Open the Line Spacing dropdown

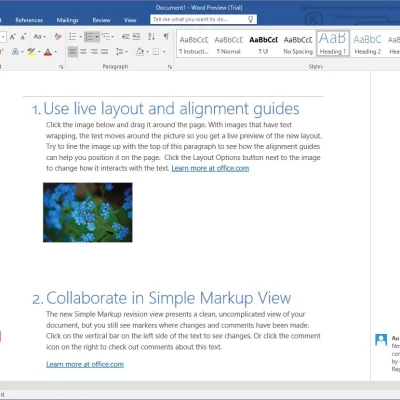pos(121,52)
